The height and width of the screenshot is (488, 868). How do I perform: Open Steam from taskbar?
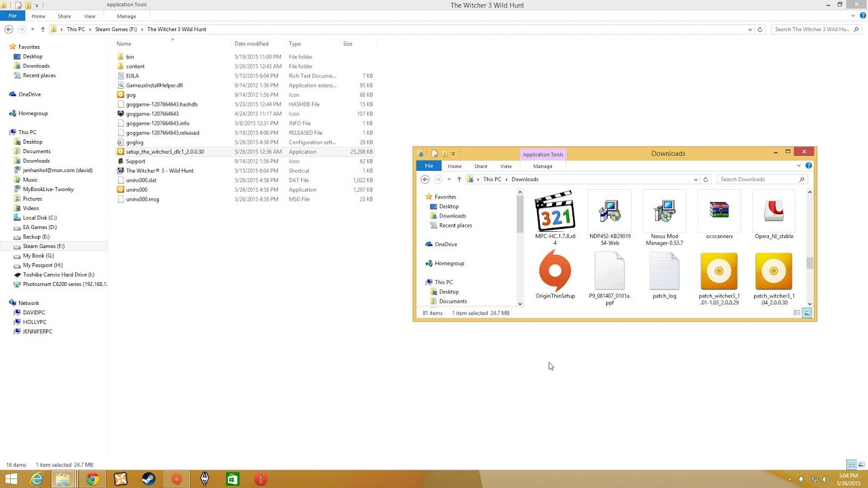point(149,479)
